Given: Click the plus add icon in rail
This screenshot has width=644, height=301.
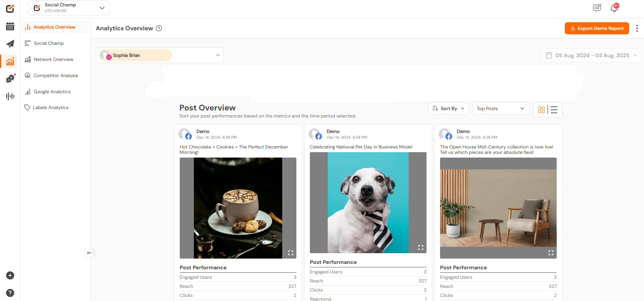Looking at the screenshot, I should click(x=10, y=275).
